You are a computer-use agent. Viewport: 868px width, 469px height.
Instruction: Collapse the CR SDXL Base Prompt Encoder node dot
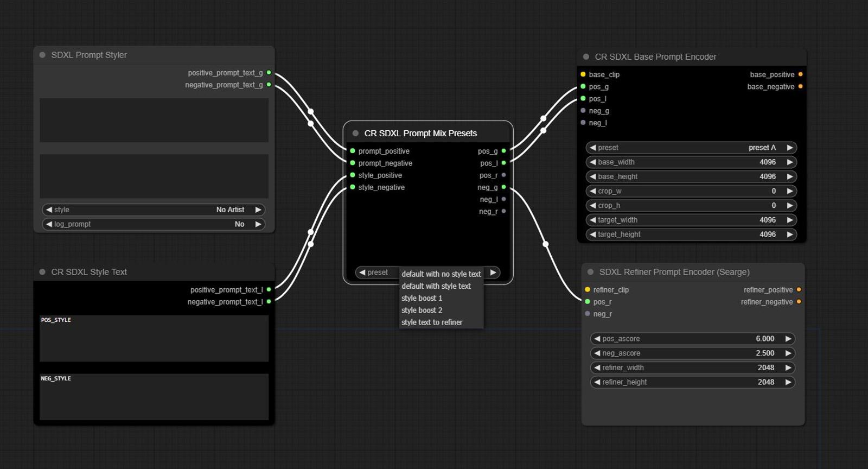click(586, 56)
